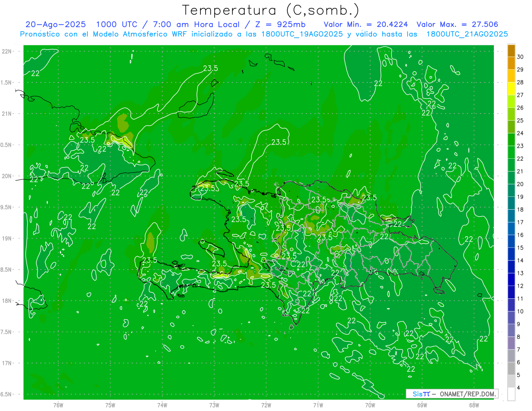Click the purple color bar segment between 8 and 9
This screenshot has width=532, height=411.
[x=512, y=330]
